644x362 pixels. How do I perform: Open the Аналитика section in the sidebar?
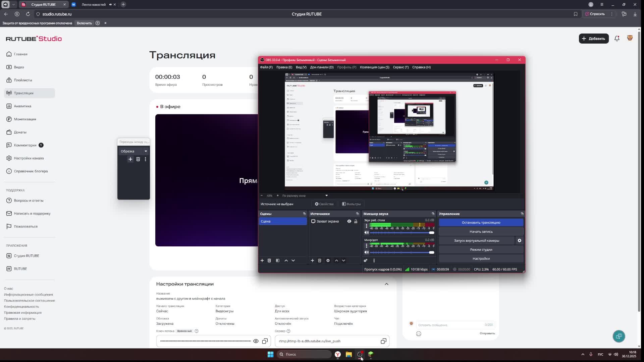(x=22, y=106)
